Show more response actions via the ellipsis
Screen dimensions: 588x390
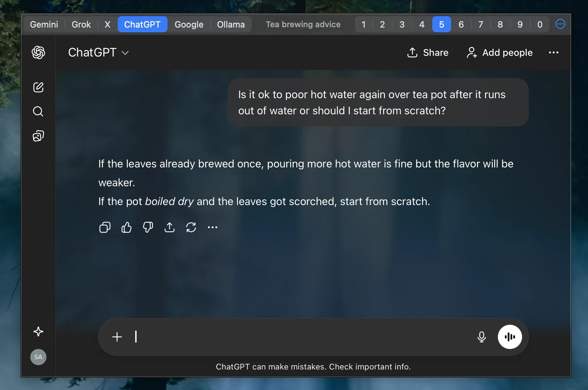click(x=213, y=228)
